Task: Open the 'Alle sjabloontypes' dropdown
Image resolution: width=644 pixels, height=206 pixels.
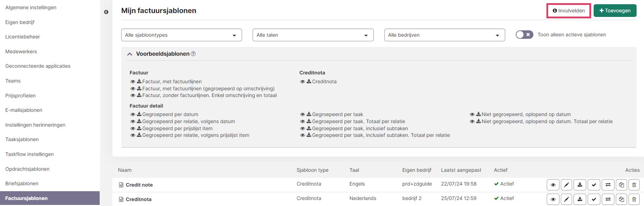Action: (181, 35)
